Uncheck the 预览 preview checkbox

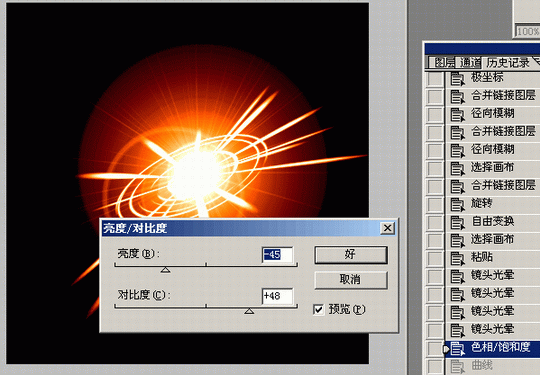(319, 309)
